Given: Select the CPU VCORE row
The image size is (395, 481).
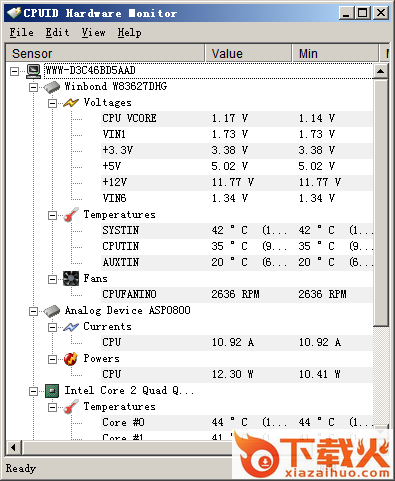Looking at the screenshot, I should [x=237, y=118].
